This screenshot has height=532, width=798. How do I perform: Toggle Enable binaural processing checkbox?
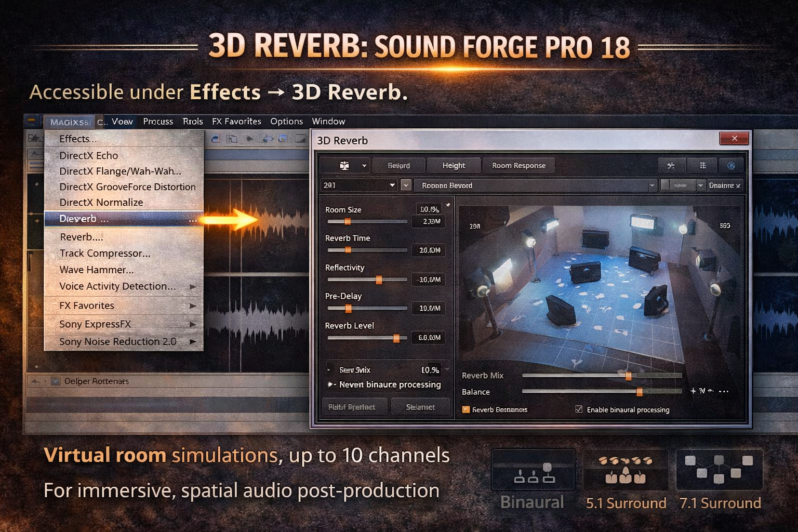coord(579,409)
